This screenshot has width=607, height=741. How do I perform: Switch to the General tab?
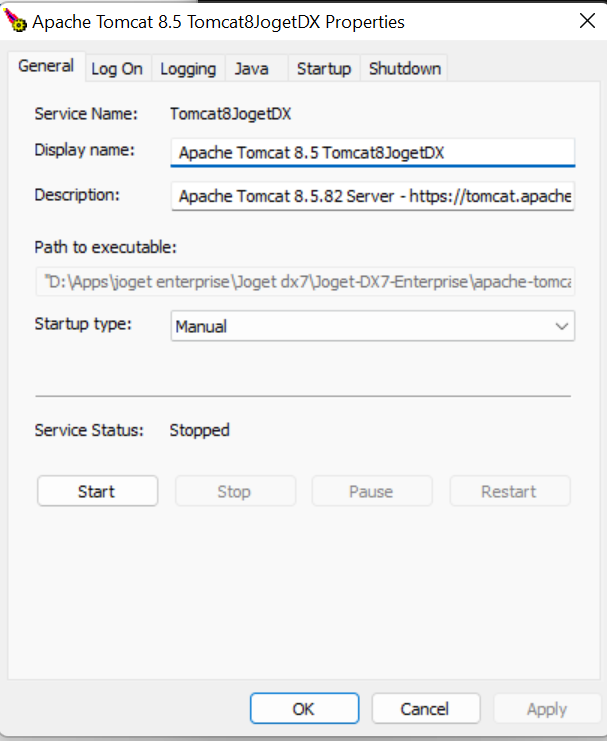pyautogui.click(x=46, y=66)
